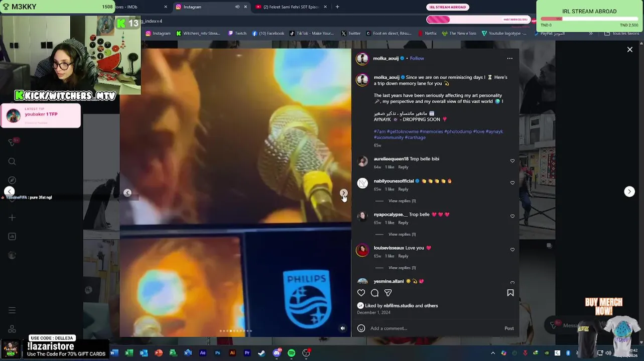
Task: Open PowerPoint from the taskbar
Action: click(x=158, y=353)
